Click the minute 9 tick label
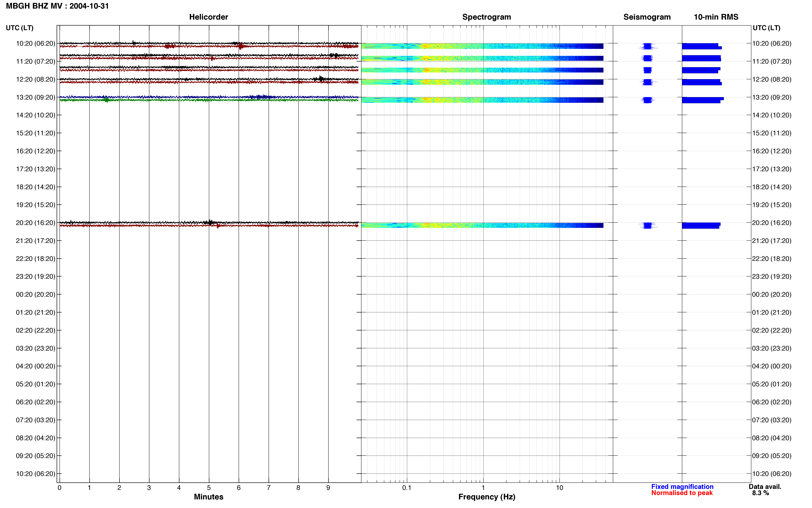812x508 pixels. pyautogui.click(x=328, y=488)
